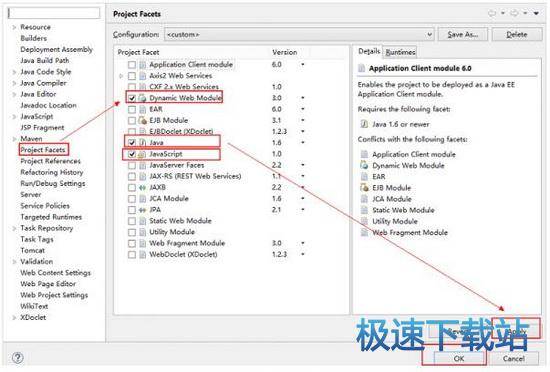This screenshot has height=372, width=550.
Task: Check the Utility Module checkbox
Action: click(132, 232)
